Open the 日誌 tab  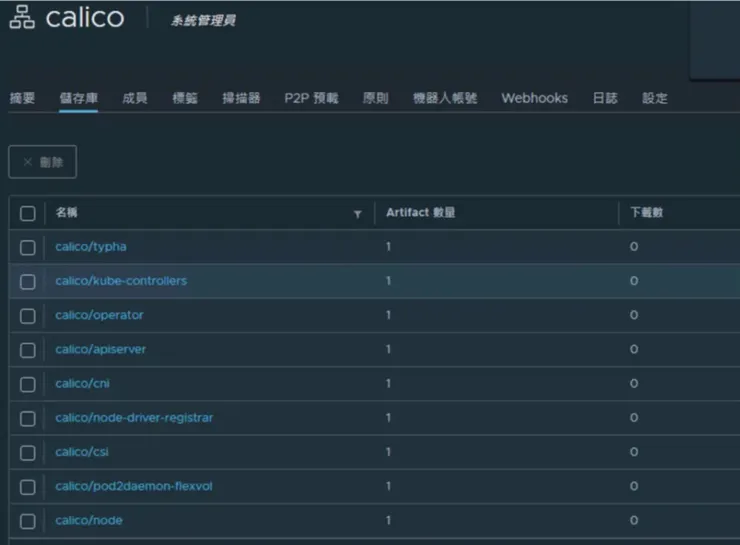(x=605, y=98)
